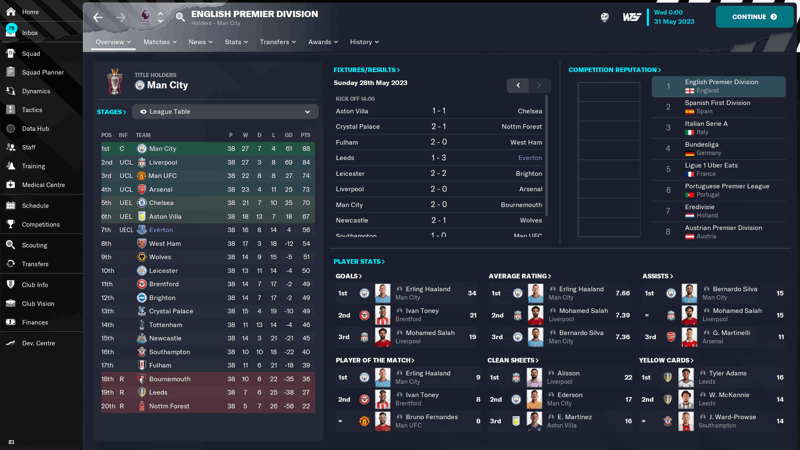This screenshot has height=450, width=800.
Task: Open the History menu
Action: pos(364,42)
